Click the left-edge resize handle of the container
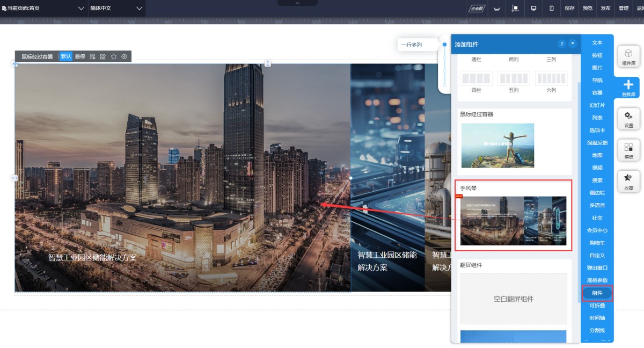644x348 pixels. (x=14, y=178)
